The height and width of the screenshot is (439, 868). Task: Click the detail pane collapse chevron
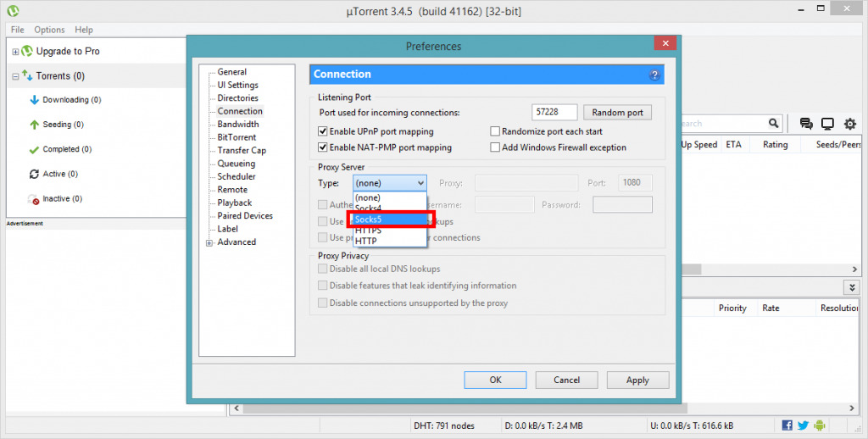coord(852,287)
